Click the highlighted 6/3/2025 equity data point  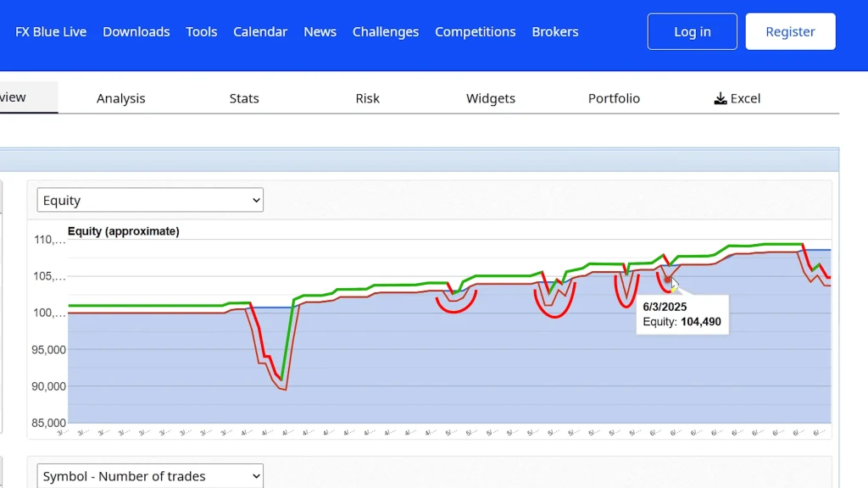pyautogui.click(x=668, y=279)
